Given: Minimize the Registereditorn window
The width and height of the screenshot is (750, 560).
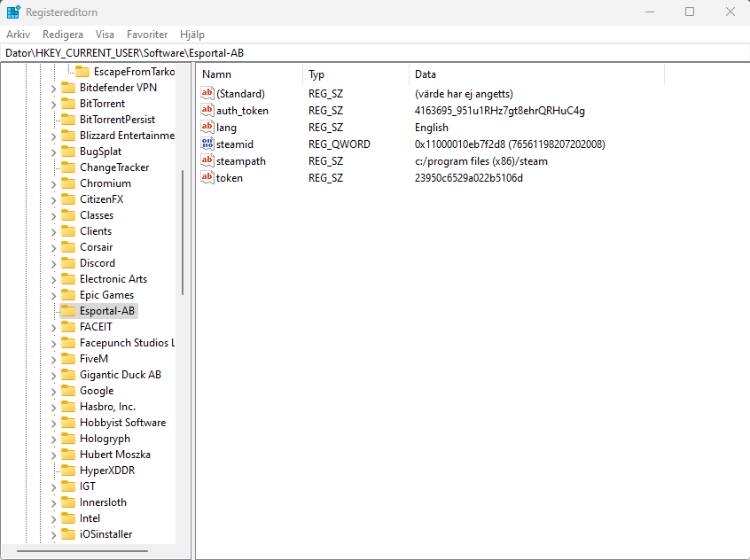Looking at the screenshot, I should [x=650, y=12].
